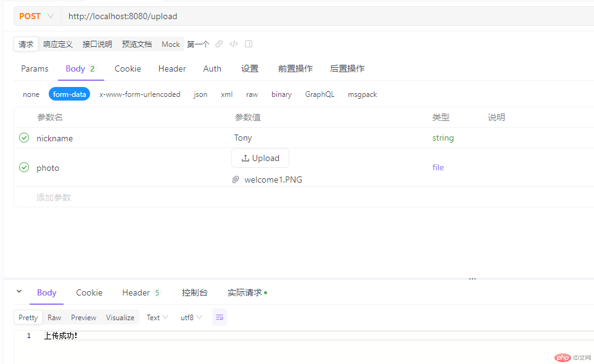This screenshot has height=364, width=594.
Task: Select the raw body type
Action: 252,94
